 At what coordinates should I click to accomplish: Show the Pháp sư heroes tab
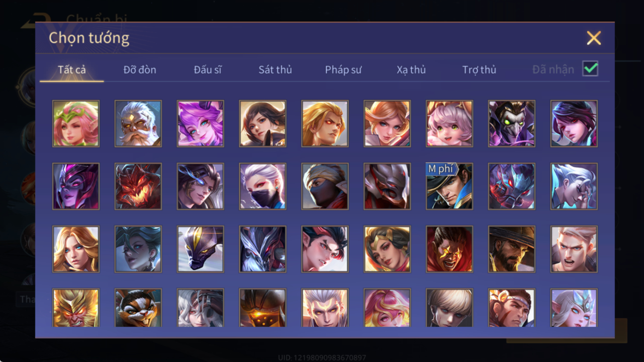[x=343, y=70]
